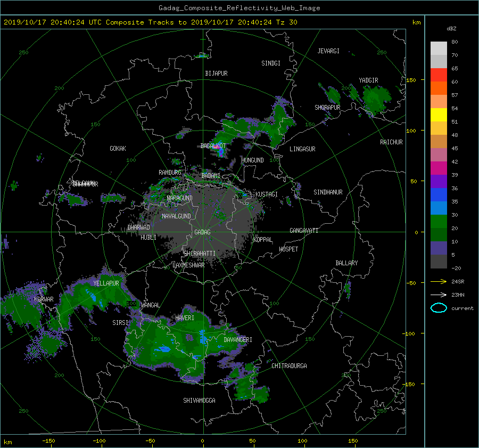
Task: Click the red 65 dBZ legend swatch
Action: pyautogui.click(x=439, y=75)
